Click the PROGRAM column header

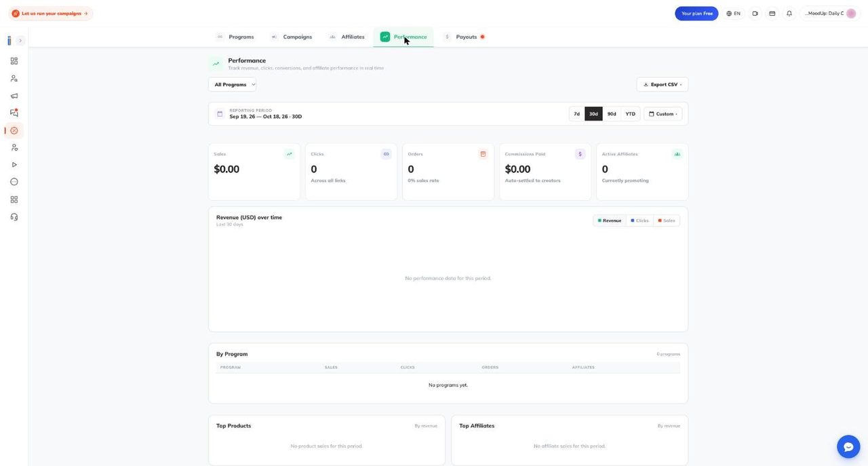point(231,368)
